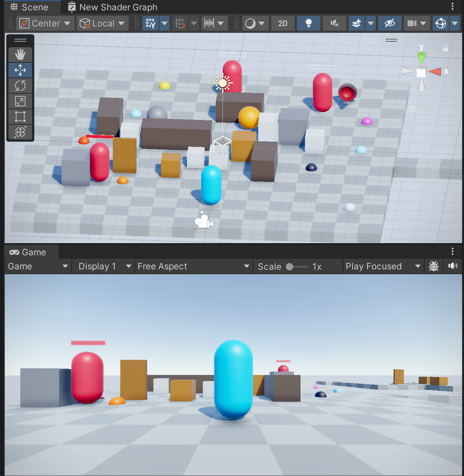
Task: Select the Hand view tool
Action: (x=20, y=55)
